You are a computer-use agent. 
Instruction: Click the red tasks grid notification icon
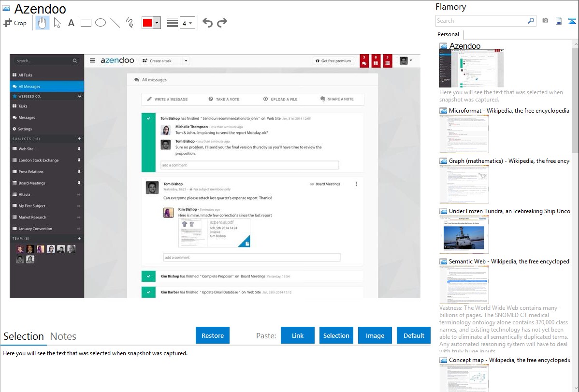(376, 61)
